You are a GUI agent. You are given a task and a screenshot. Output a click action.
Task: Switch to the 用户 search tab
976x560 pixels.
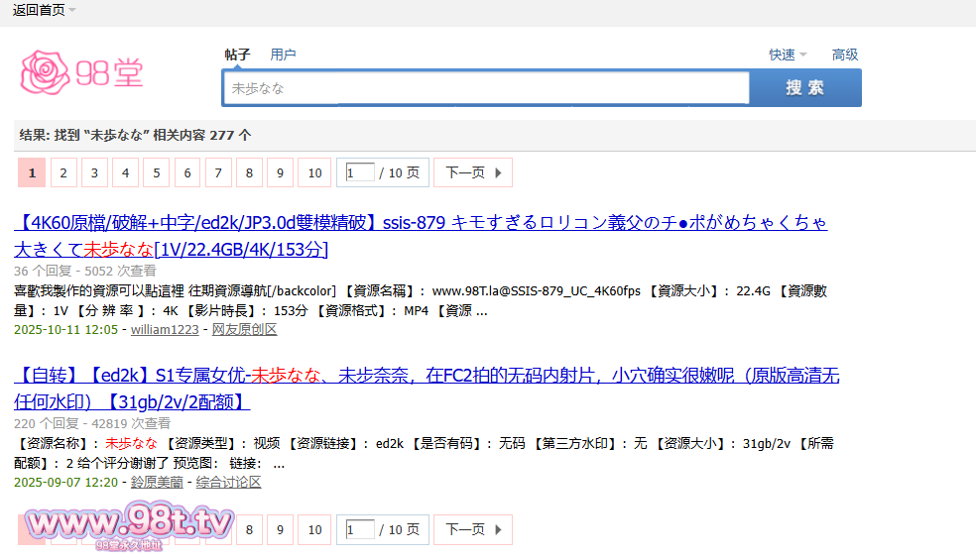(x=283, y=55)
